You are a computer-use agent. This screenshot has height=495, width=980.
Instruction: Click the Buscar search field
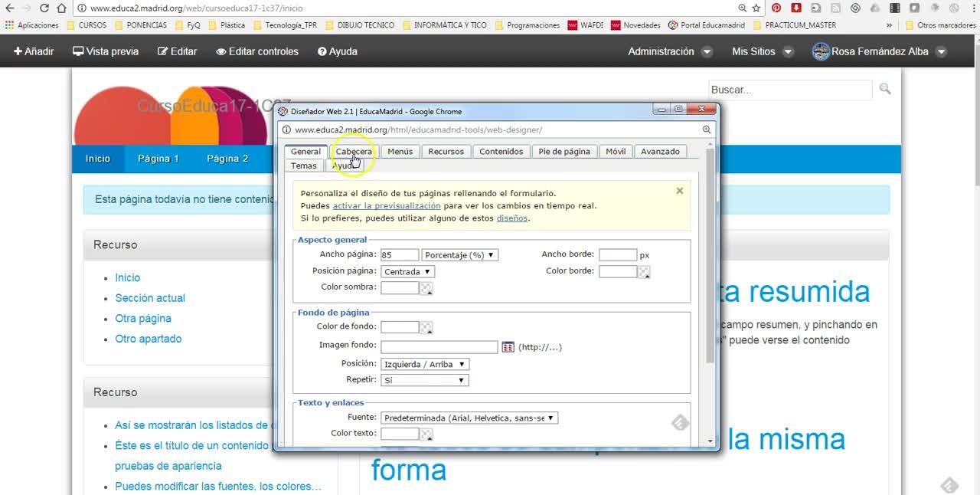[790, 90]
